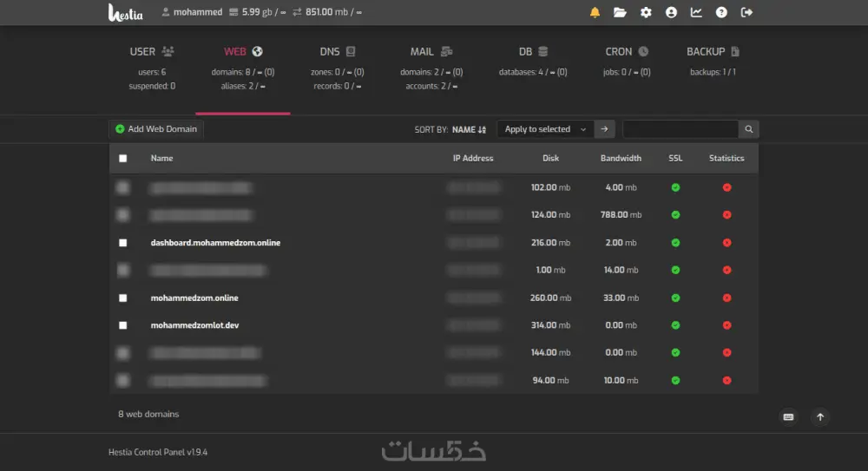868x471 pixels.
Task: Click SSL icon in the 1.00 mb disk row
Action: (x=675, y=270)
